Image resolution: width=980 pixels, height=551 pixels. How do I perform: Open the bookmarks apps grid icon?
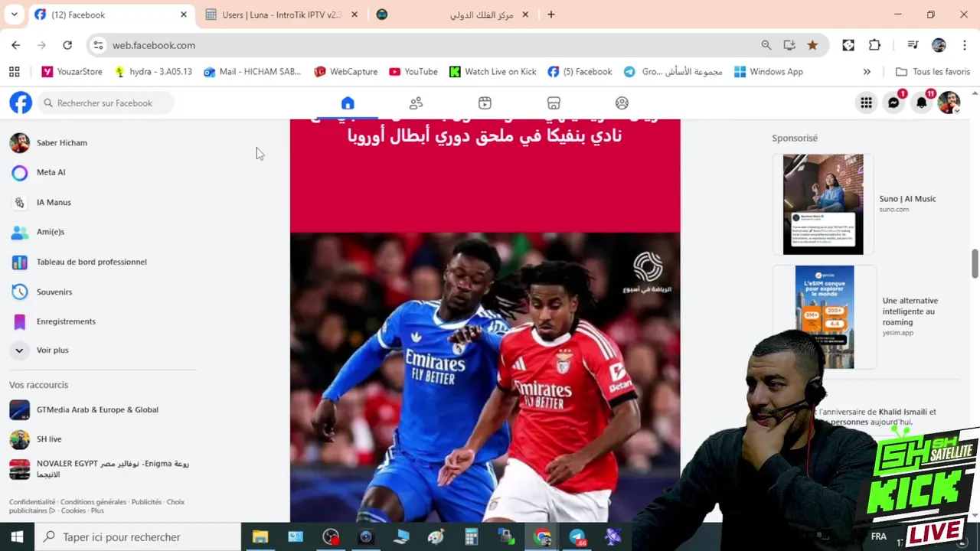tap(14, 71)
